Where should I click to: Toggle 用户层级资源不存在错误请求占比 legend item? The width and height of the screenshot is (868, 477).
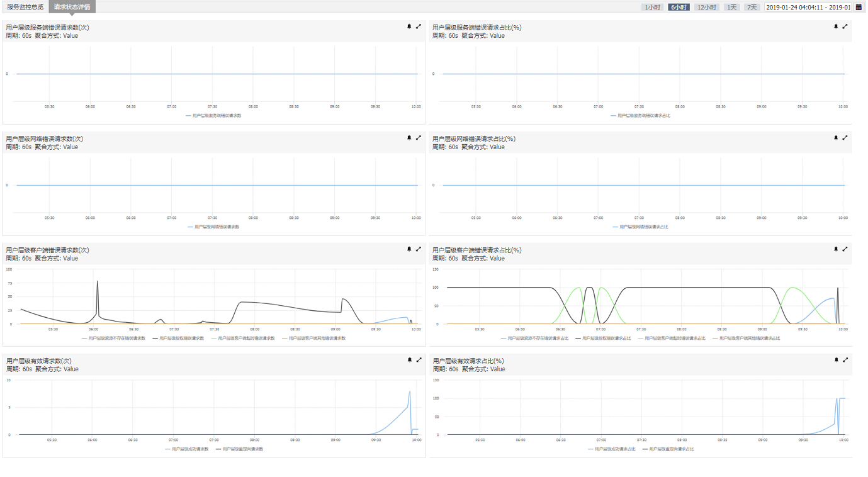[x=534, y=339]
